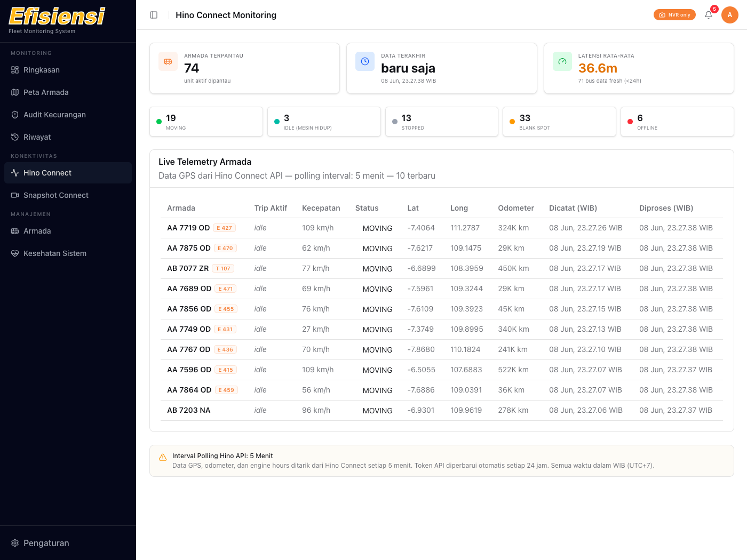
Task: Click the "baru saja" last data value
Action: pos(408,68)
